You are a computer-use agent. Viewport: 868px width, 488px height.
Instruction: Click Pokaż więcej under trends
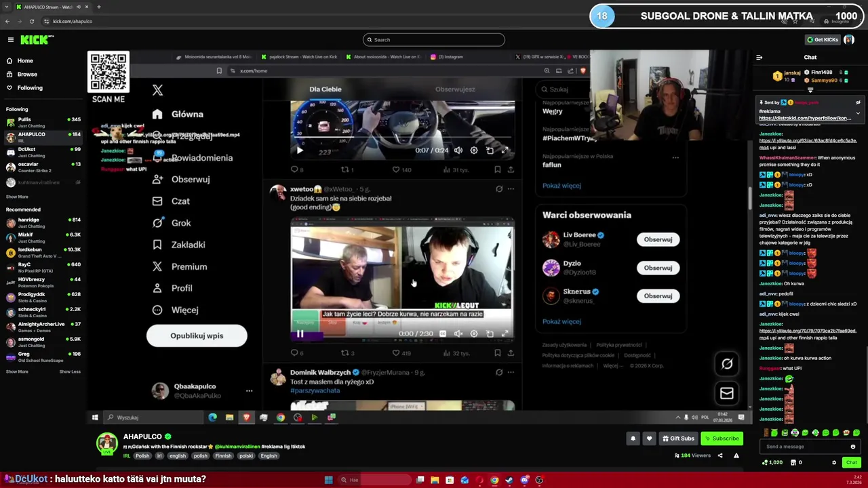click(x=561, y=186)
